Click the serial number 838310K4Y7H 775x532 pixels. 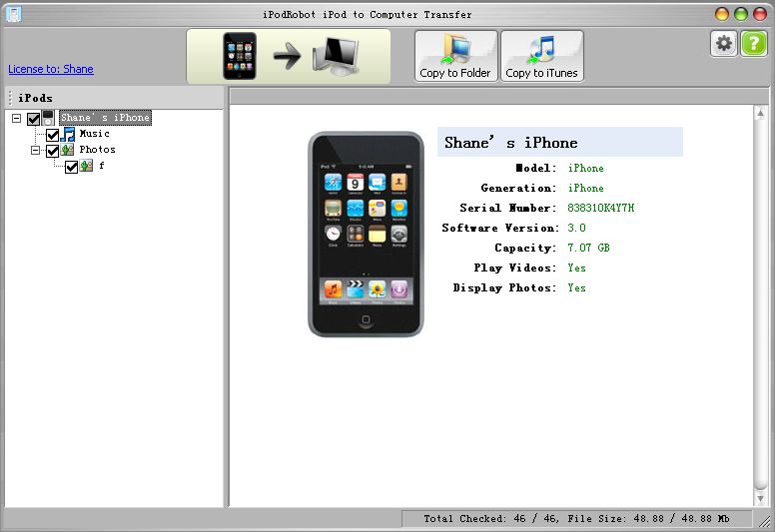(x=600, y=208)
